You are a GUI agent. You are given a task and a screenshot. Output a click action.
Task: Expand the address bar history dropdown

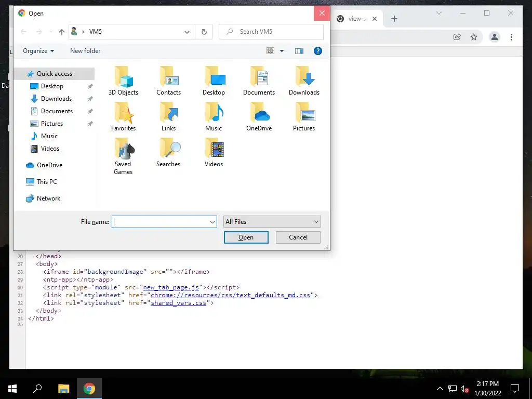point(187,32)
